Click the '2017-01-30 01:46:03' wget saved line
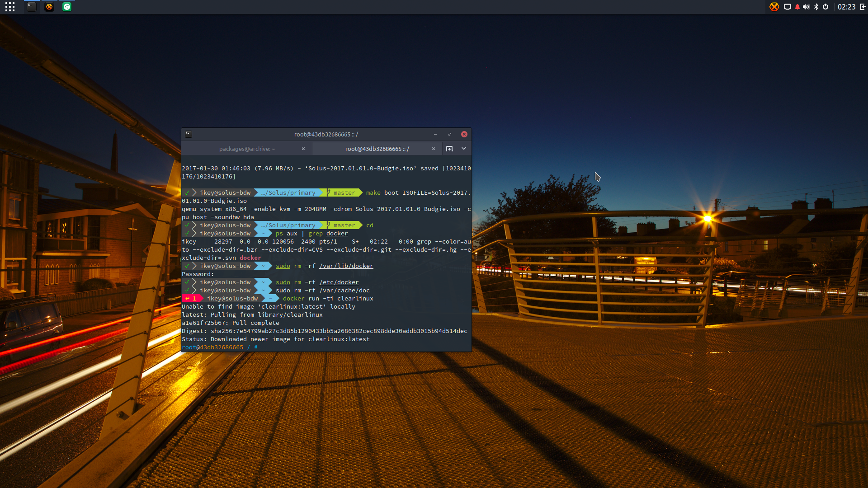 coord(326,169)
